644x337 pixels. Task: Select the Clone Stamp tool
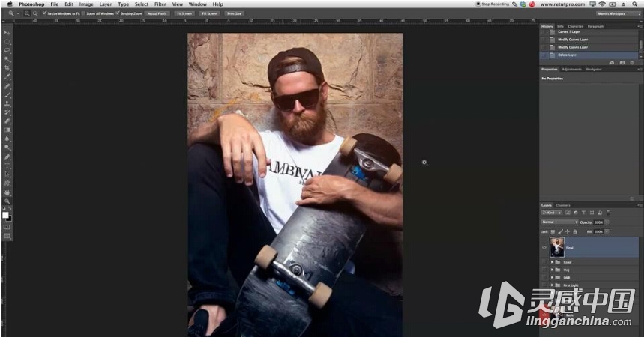(7, 103)
